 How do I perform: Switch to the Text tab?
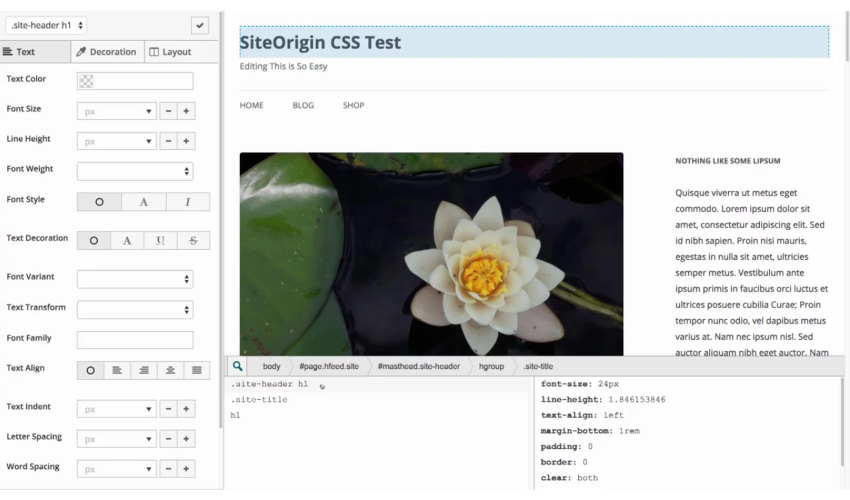point(35,52)
